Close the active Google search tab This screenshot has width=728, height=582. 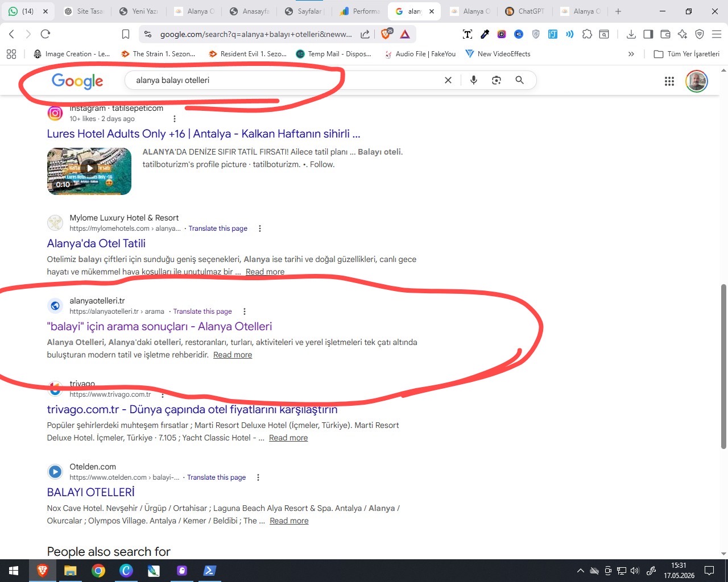pos(431,11)
